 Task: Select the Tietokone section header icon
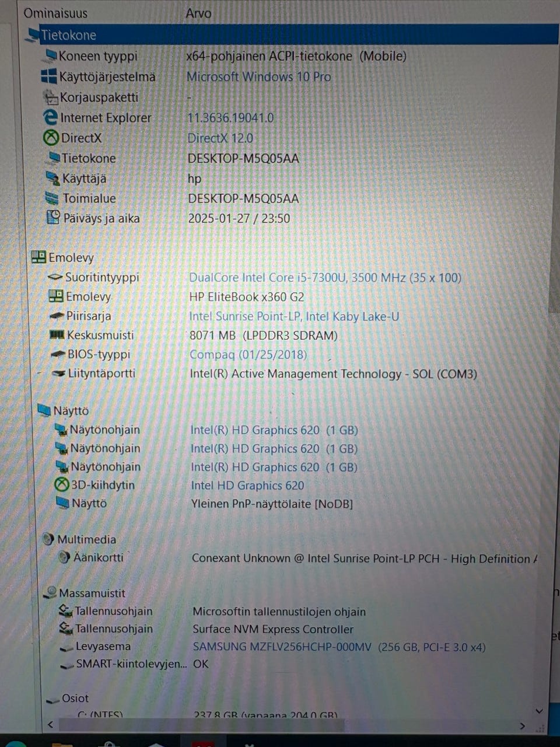32,36
